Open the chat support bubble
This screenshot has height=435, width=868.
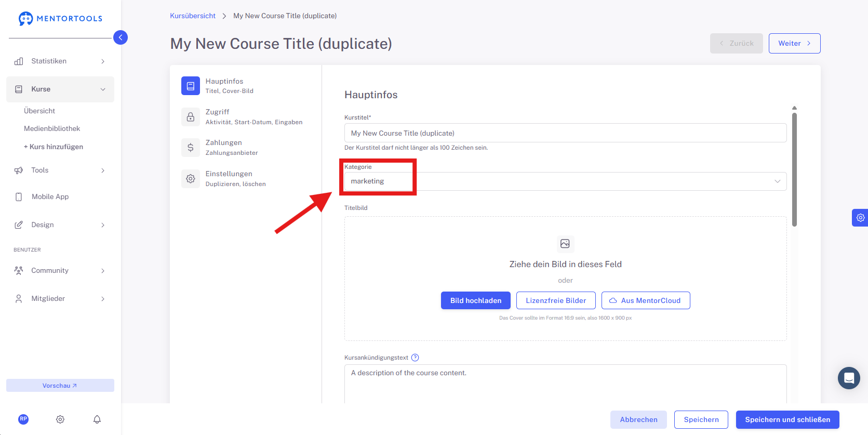point(849,378)
